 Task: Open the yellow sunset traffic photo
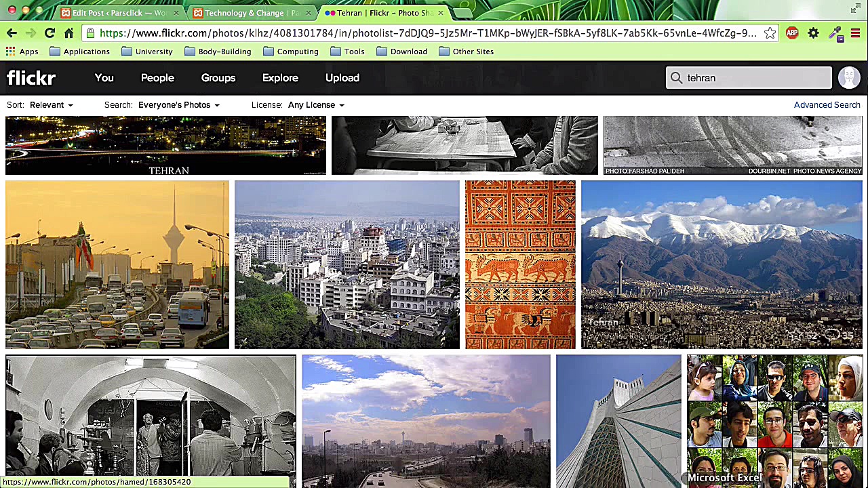point(117,265)
